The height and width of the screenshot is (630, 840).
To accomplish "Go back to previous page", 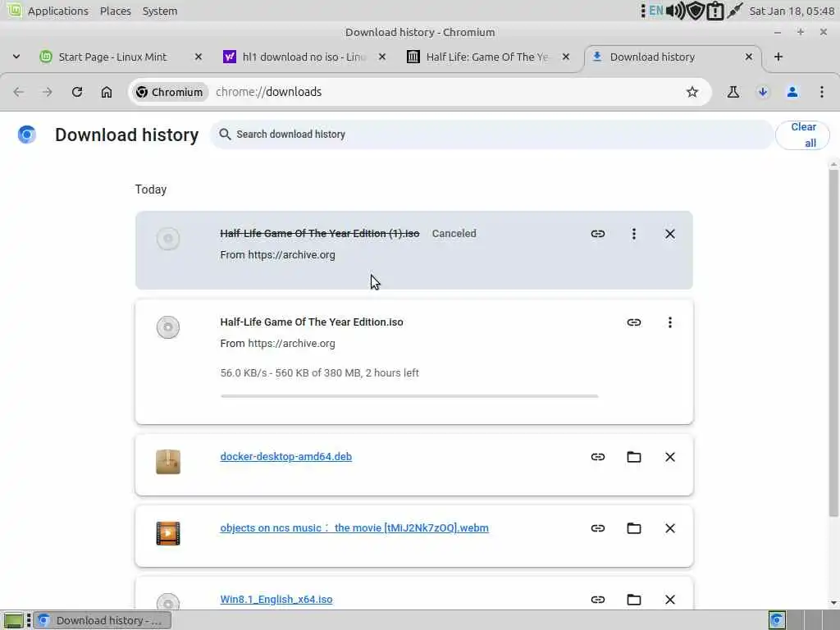I will coord(19,92).
